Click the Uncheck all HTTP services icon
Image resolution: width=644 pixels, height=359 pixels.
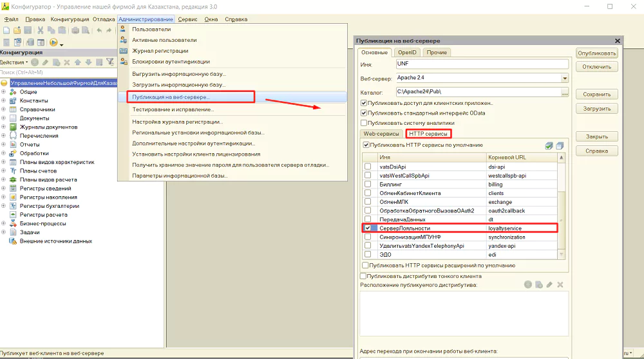point(560,145)
